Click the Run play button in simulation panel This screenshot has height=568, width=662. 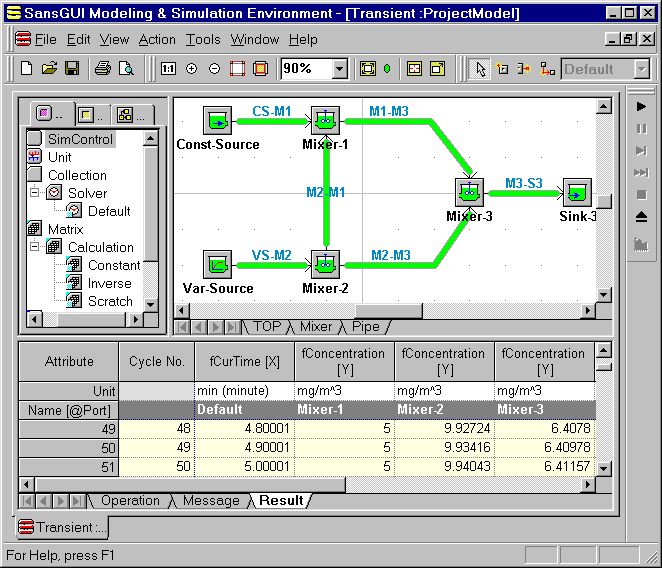tap(641, 106)
